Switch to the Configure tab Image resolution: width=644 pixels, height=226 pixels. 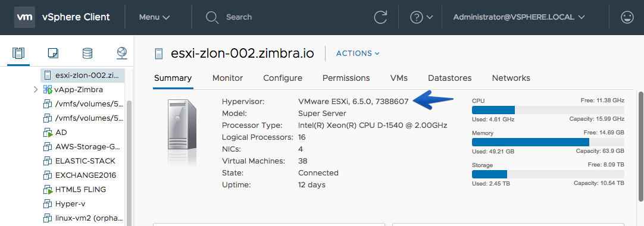coord(283,78)
